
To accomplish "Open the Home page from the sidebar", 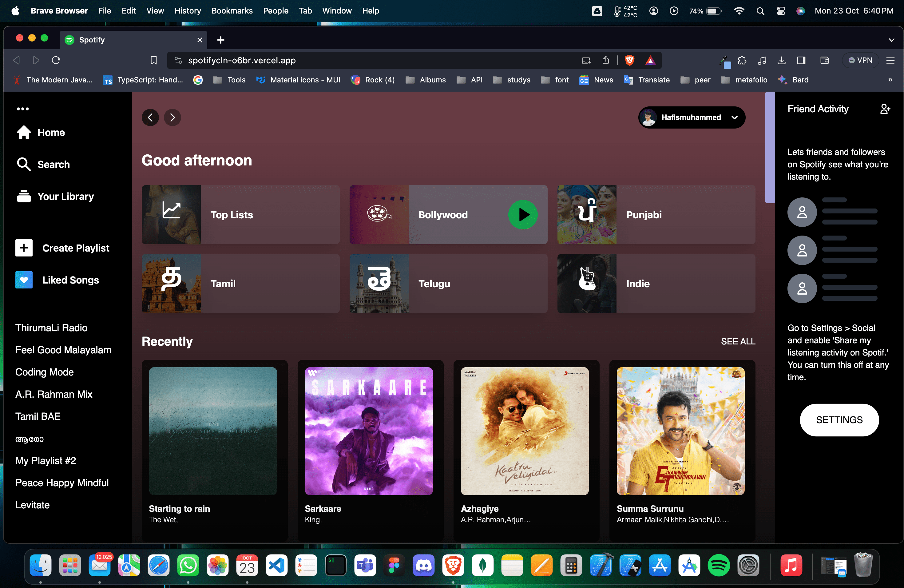I will tap(50, 132).
